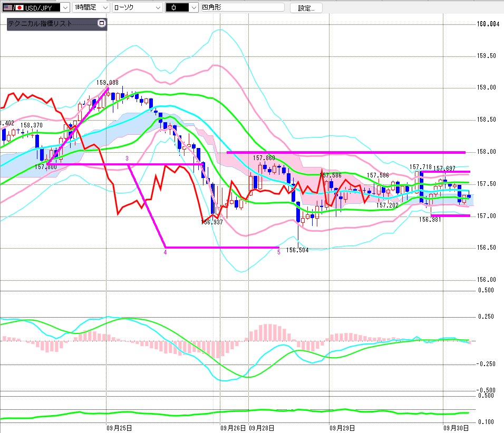Click the 09月30日 date label
This screenshot has width=504, height=433.
tap(456, 428)
